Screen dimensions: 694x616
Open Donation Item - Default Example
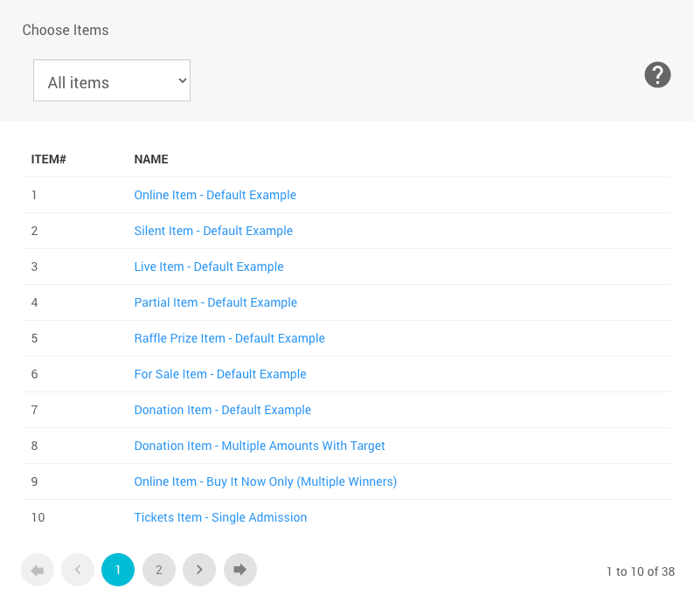coord(223,410)
